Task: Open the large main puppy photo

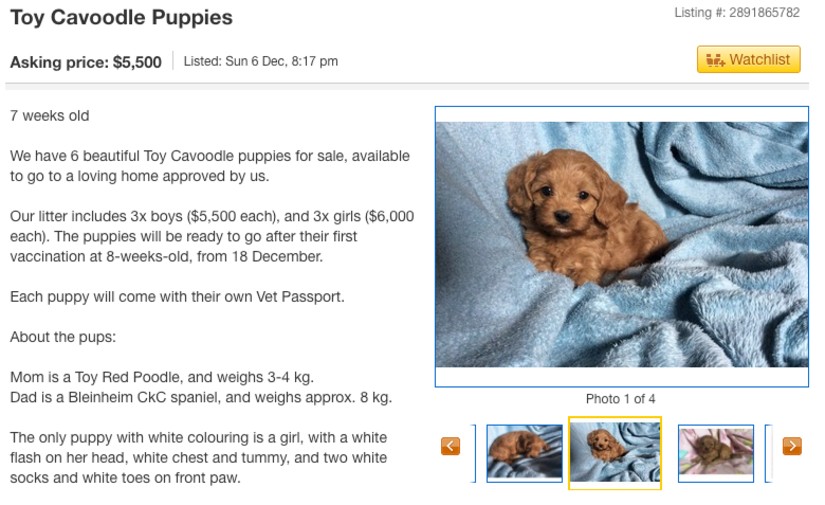Action: click(622, 247)
